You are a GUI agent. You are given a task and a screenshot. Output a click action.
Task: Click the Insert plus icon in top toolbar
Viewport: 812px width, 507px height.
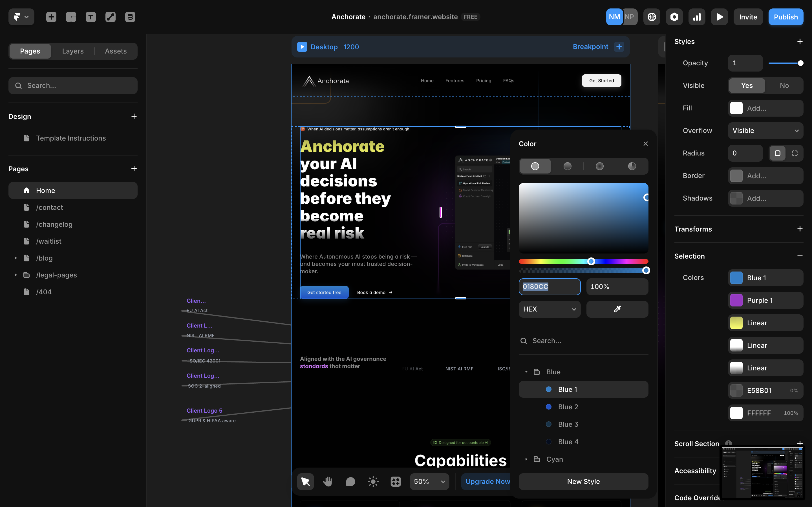pos(51,17)
